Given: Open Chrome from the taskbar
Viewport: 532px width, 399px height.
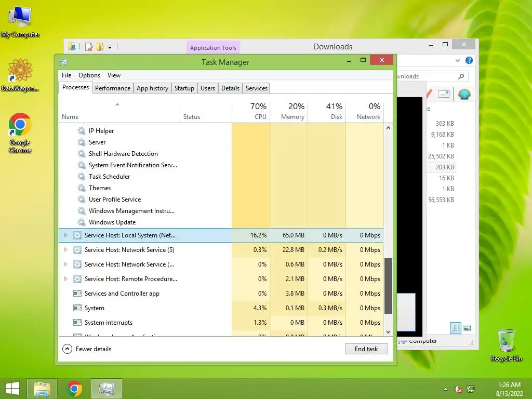Looking at the screenshot, I should pos(75,389).
